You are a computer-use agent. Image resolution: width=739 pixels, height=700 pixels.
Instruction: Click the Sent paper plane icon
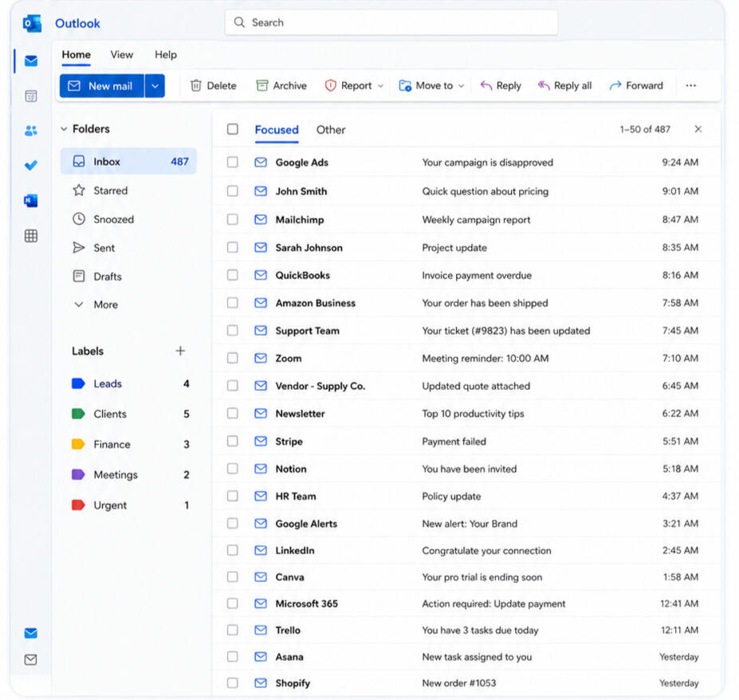point(79,248)
